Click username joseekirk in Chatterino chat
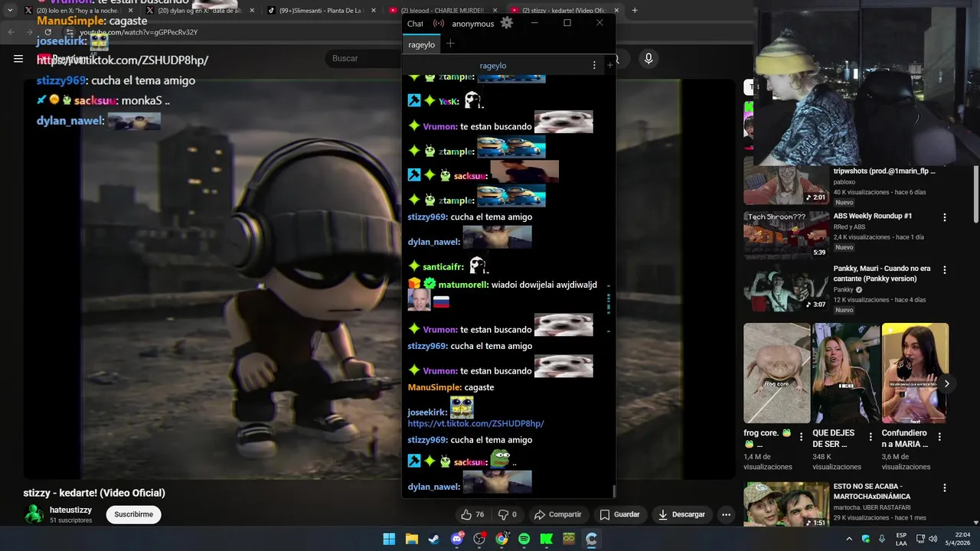Screen dimensions: 980x551 (427, 412)
